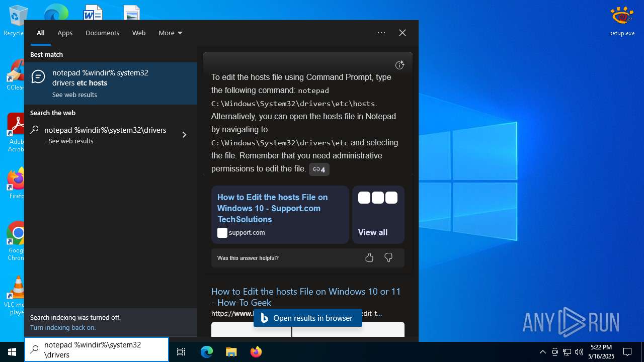Click the citation count badge 4
Image resolution: width=644 pixels, height=362 pixels.
(x=319, y=169)
